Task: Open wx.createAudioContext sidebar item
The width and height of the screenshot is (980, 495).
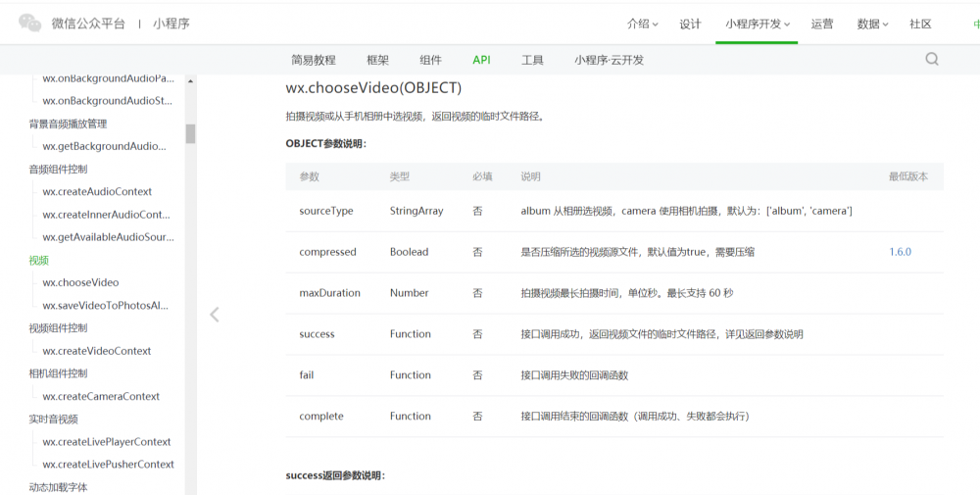Action: point(97,192)
